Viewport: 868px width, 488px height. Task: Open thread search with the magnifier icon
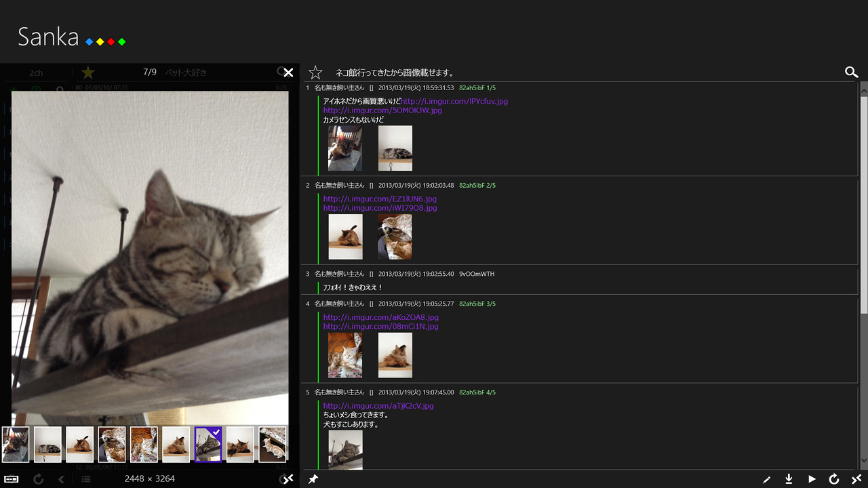coord(851,72)
